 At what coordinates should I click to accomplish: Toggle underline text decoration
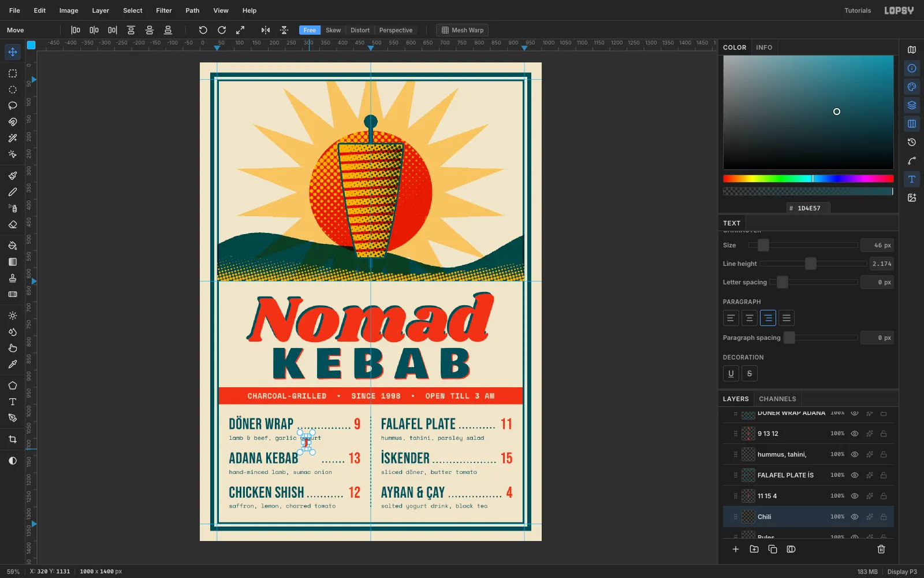click(731, 373)
